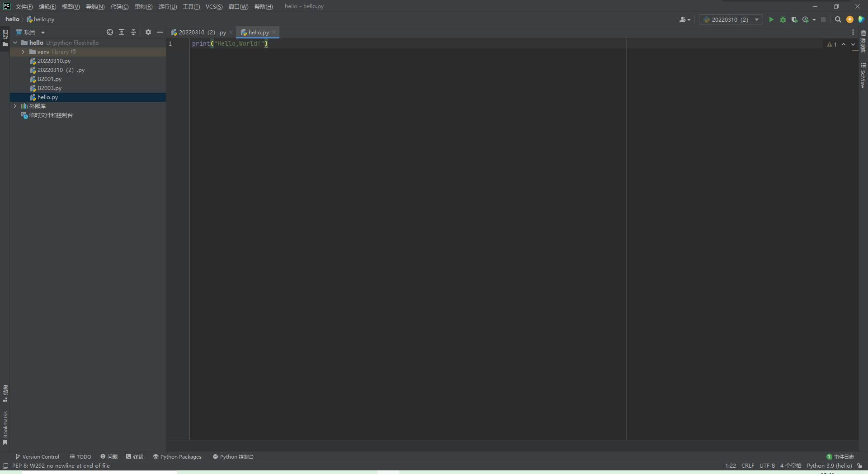Open the 工具(T) menu

(x=191, y=6)
